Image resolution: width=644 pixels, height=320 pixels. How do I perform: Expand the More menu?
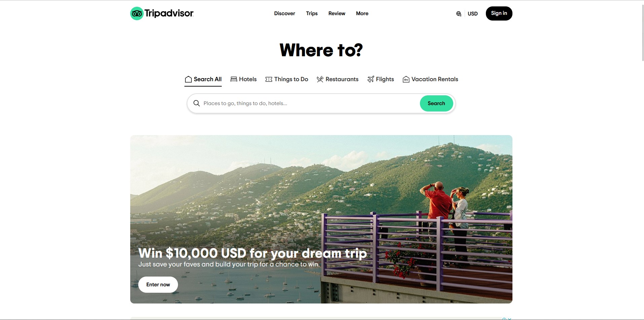click(x=362, y=13)
